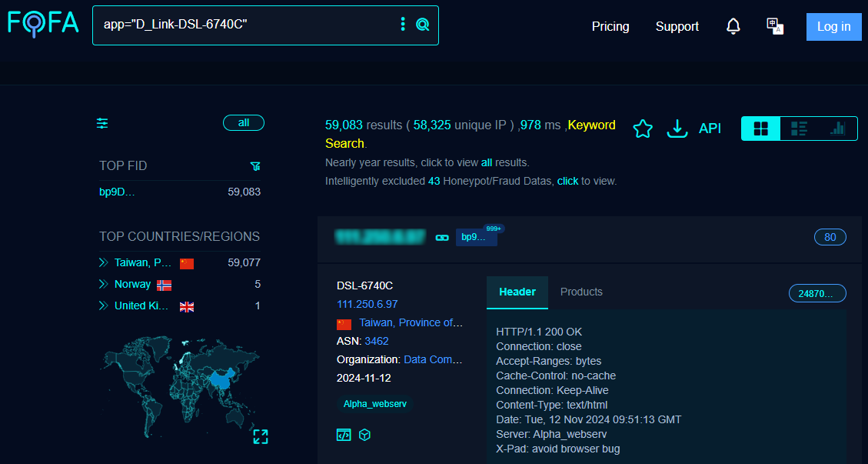Expand the United Kingdom entry chevrons
868x464 pixels.
104,306
